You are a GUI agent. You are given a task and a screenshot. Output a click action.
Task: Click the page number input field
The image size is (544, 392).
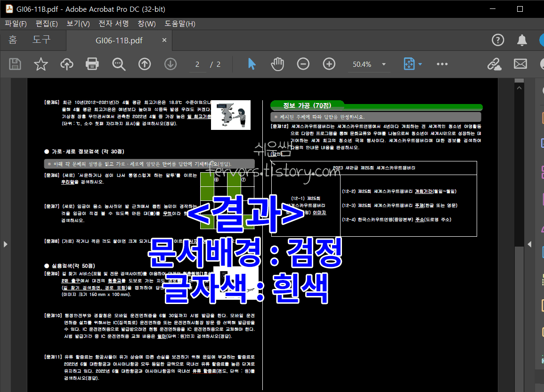pos(197,64)
